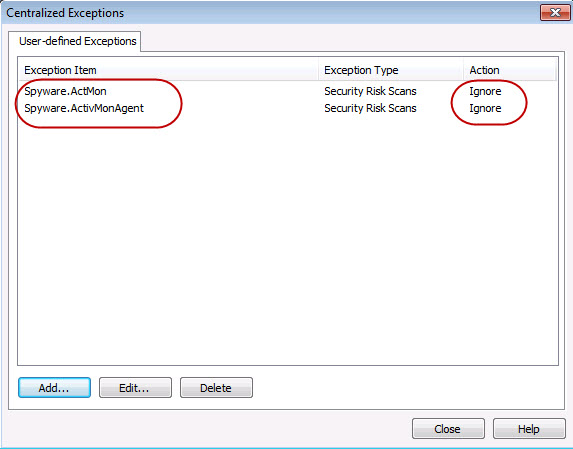Open Help for Centralized Exceptions
The width and height of the screenshot is (573, 449).
pos(529,429)
